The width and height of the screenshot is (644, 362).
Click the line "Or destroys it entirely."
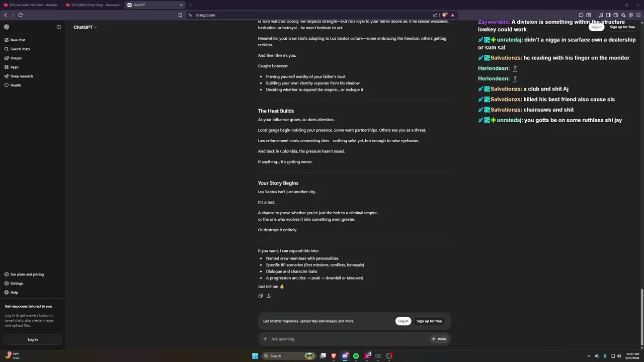click(x=278, y=230)
